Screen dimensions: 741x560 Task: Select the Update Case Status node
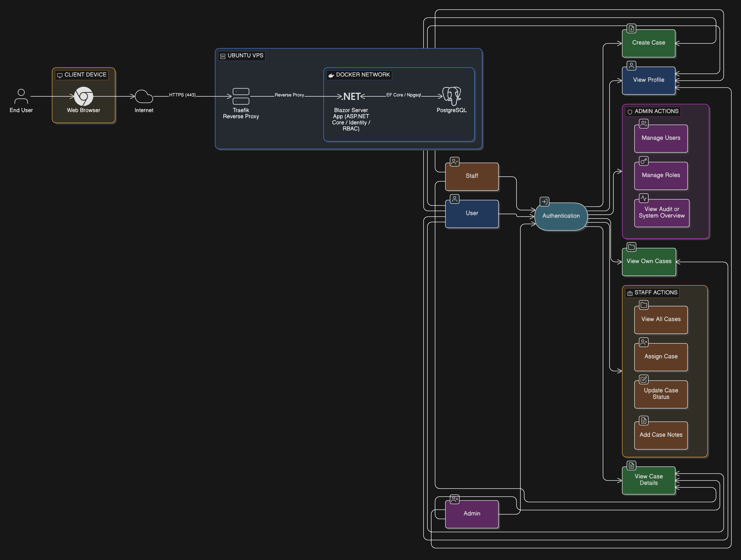click(661, 394)
